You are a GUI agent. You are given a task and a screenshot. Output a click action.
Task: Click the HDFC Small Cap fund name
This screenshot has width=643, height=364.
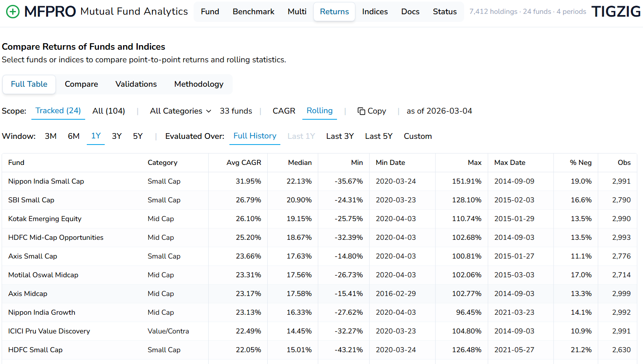coord(35,350)
